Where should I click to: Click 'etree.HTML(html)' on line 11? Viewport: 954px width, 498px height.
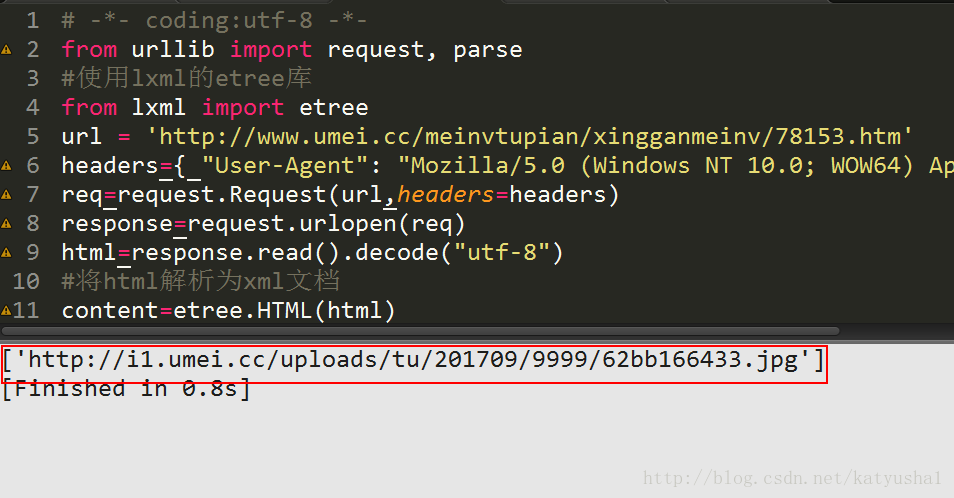coord(284,311)
